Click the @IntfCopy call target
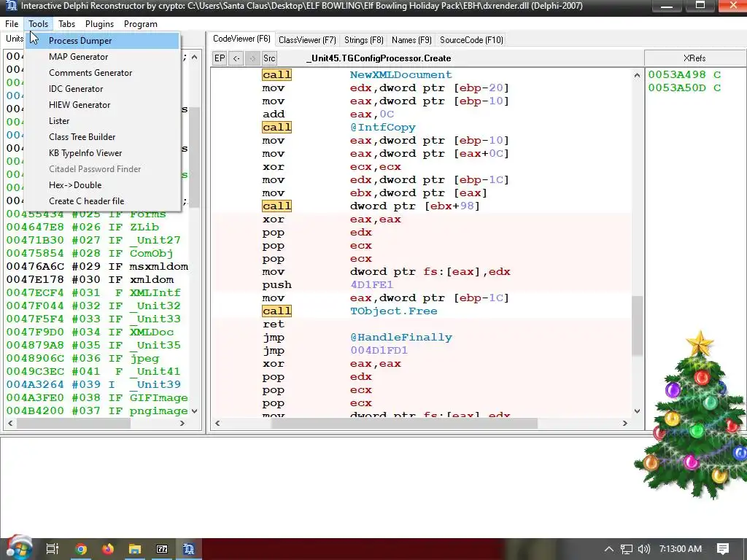This screenshot has width=747, height=560. [x=383, y=128]
